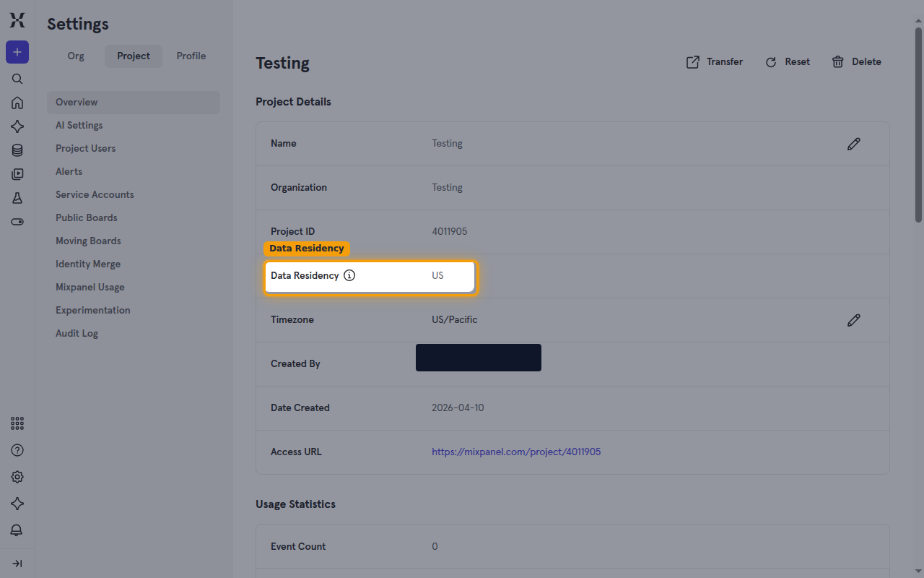Edit the project Name with pencil icon
Viewport: 924px width, 578px height.
pyautogui.click(x=854, y=144)
